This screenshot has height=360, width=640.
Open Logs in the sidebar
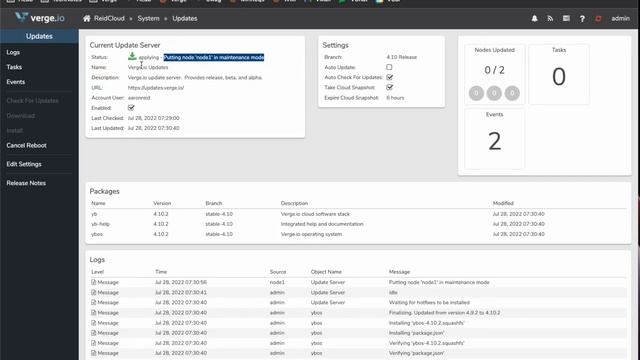pyautogui.click(x=13, y=52)
